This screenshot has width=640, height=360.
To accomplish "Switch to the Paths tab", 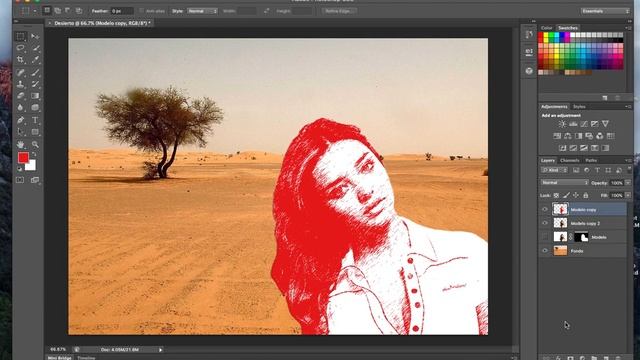I will pyautogui.click(x=591, y=160).
